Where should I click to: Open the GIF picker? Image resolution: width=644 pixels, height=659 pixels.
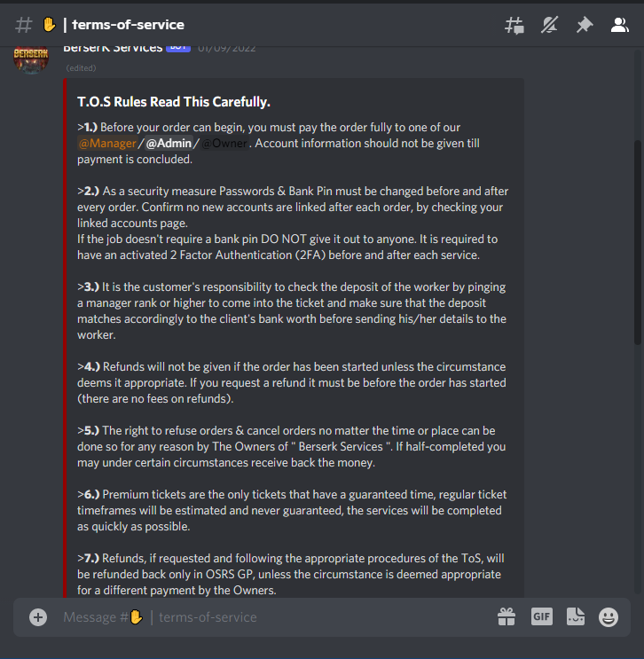541,616
